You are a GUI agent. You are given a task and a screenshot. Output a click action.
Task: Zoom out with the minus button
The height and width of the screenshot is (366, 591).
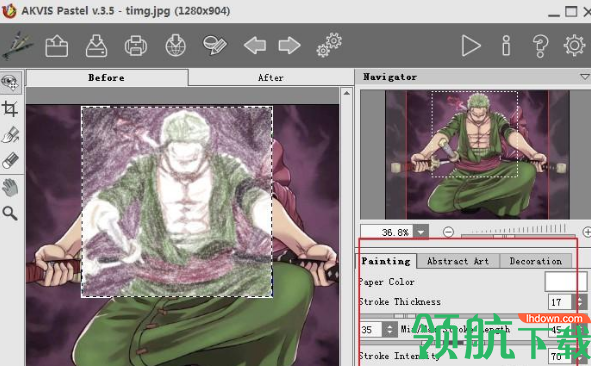[448, 232]
